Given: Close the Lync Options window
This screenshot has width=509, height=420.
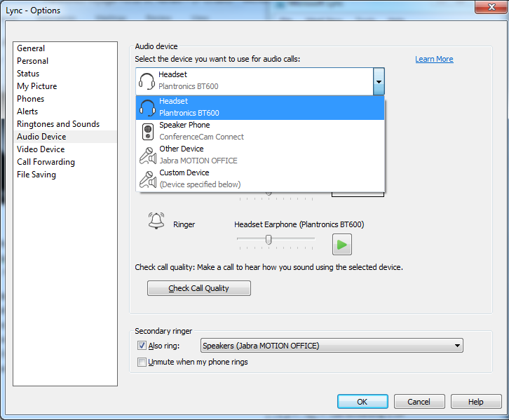Looking at the screenshot, I should [x=491, y=7].
